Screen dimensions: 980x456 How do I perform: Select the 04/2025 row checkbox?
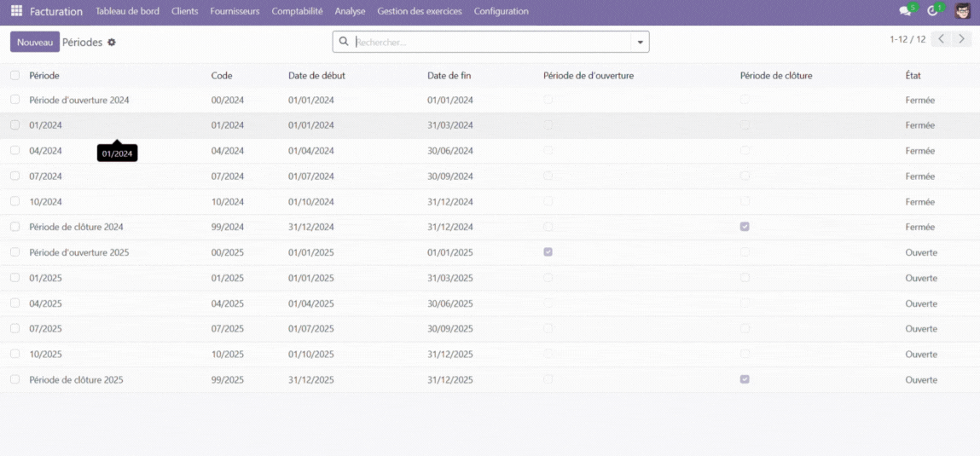point(15,303)
